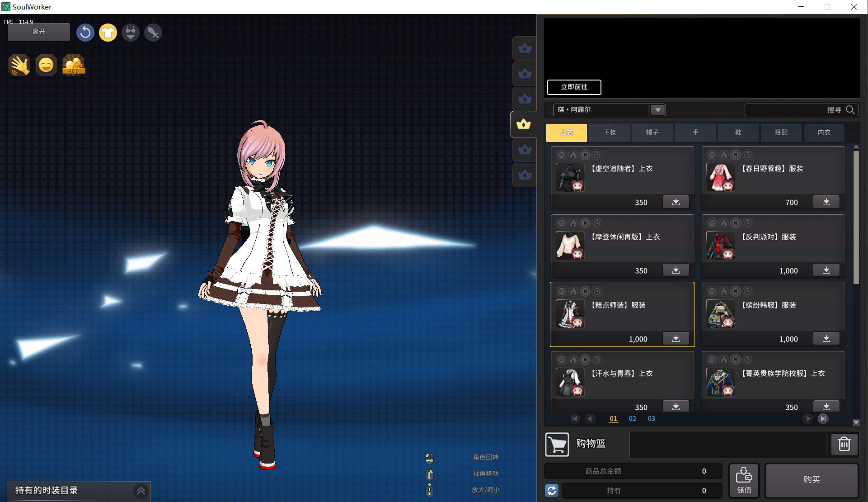Click the smiling face emote icon
The height and width of the screenshot is (502, 868).
pyautogui.click(x=46, y=66)
